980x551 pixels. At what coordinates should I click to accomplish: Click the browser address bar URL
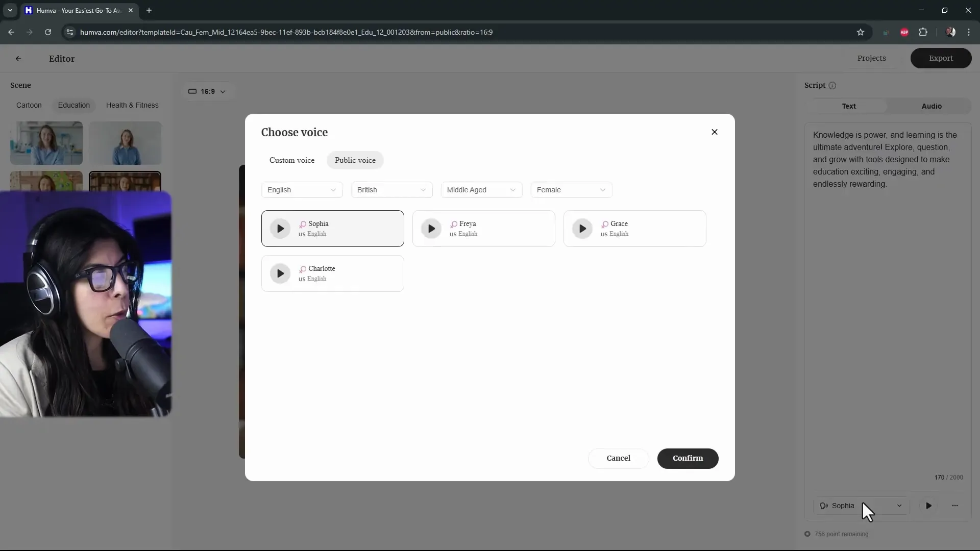coord(286,32)
